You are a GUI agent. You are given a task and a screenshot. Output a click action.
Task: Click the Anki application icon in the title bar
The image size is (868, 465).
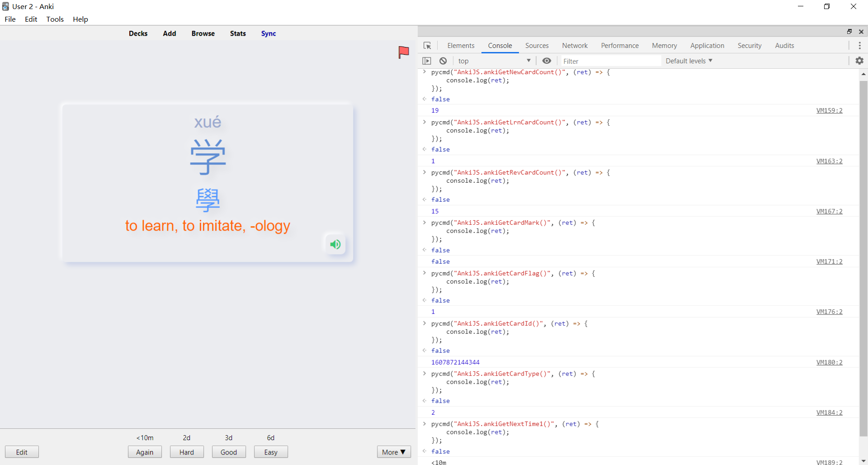[x=5, y=6]
